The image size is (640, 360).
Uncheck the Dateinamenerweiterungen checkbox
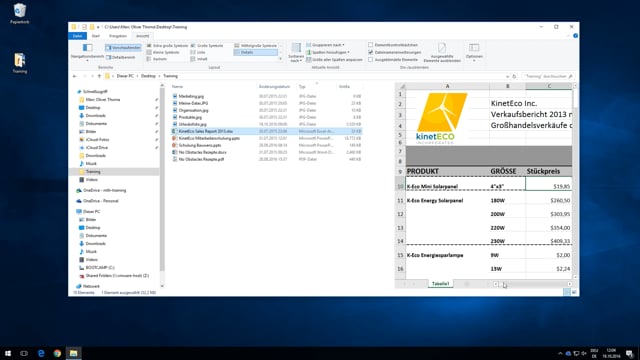pos(371,52)
